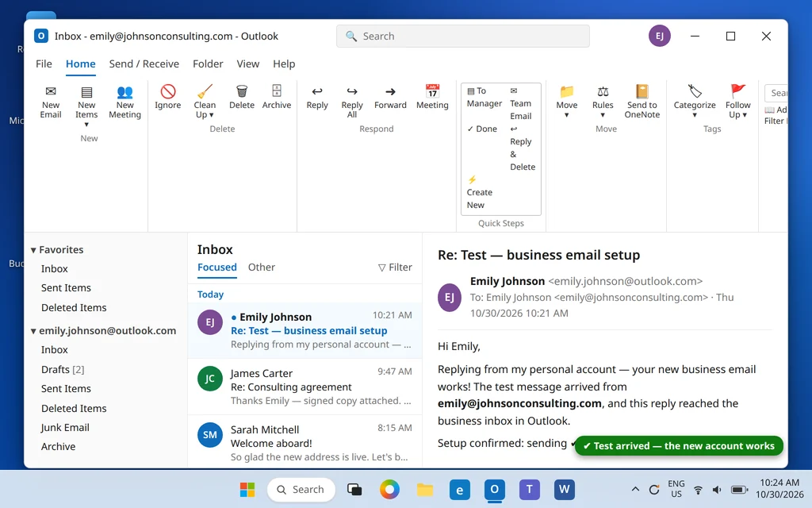The height and width of the screenshot is (508, 812).
Task: Open Task View on the taskbar
Action: point(354,489)
